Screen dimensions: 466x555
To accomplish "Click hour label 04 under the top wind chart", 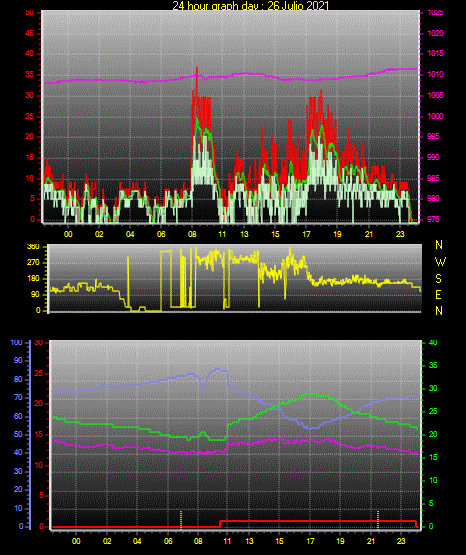I will click(130, 234).
